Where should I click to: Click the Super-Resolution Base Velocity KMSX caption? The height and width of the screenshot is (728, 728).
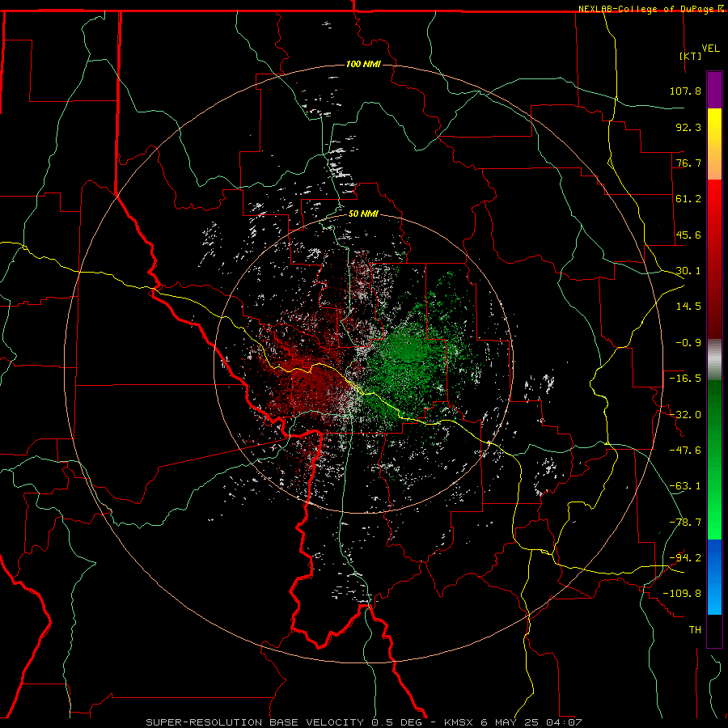click(363, 722)
